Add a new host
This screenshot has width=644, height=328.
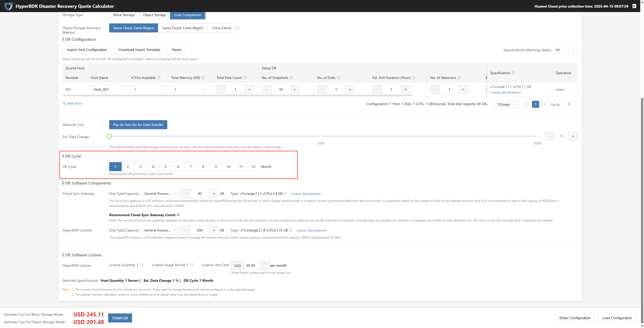[72, 104]
